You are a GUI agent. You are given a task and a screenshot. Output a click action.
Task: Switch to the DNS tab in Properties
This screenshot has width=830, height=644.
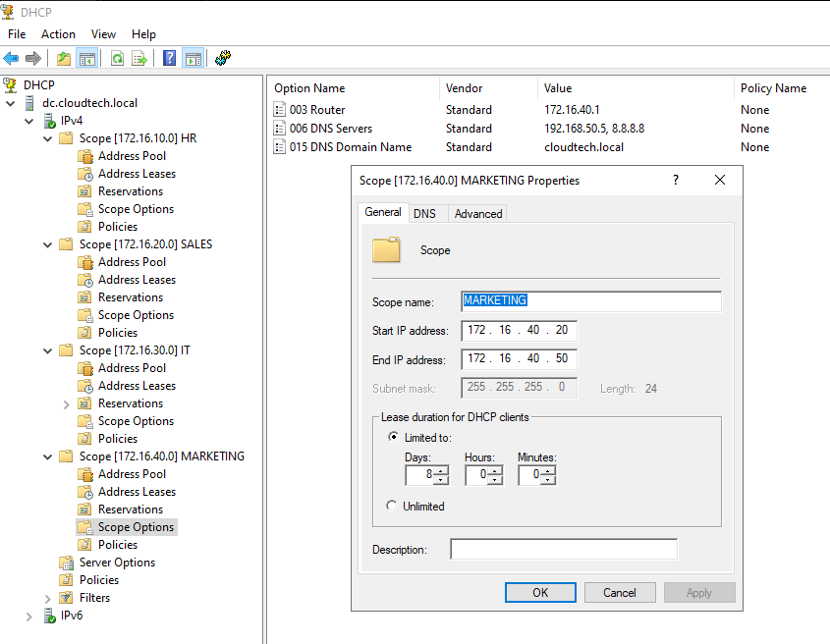(x=424, y=213)
